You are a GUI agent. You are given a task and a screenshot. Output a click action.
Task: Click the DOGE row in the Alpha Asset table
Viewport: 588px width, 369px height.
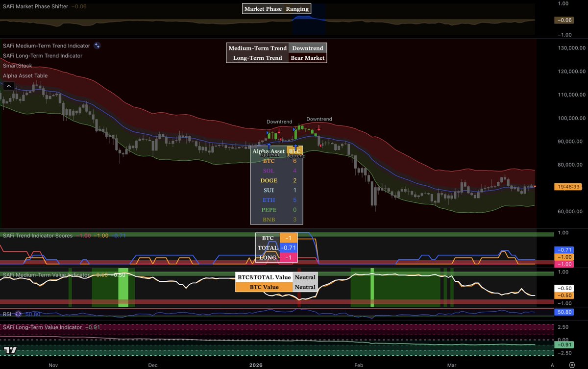[x=276, y=180]
